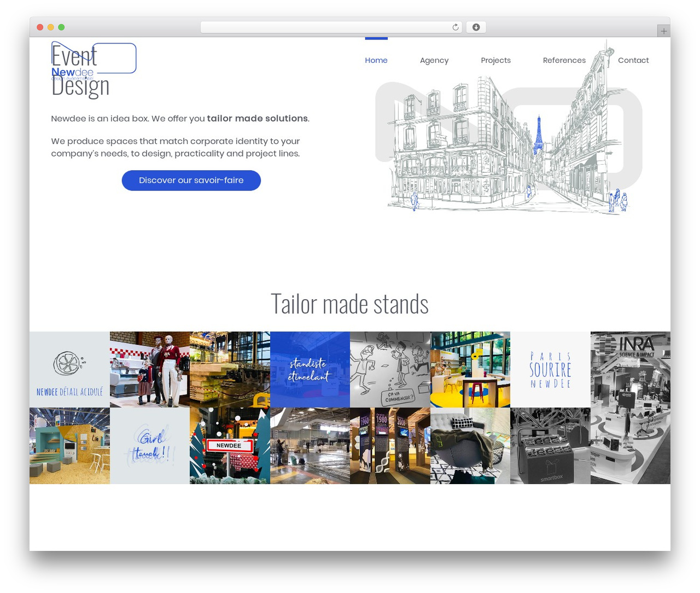Open the INRA Science & Impact thumbnail
700x593 pixels.
click(631, 408)
